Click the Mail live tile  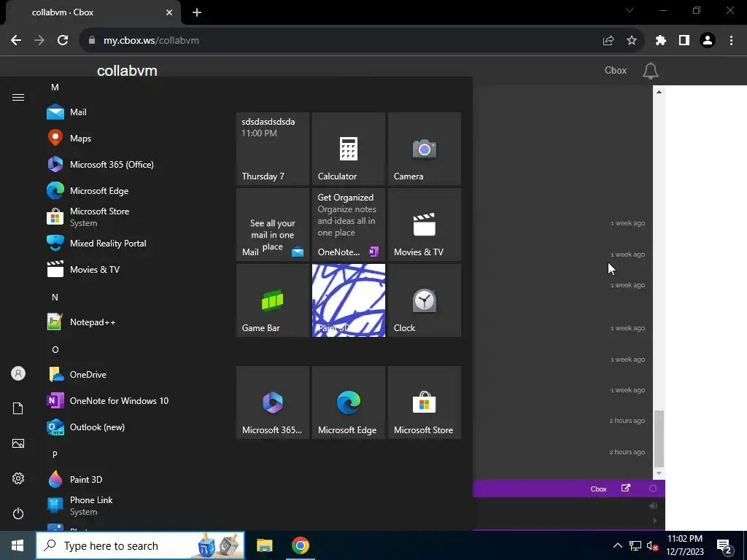coord(273,225)
